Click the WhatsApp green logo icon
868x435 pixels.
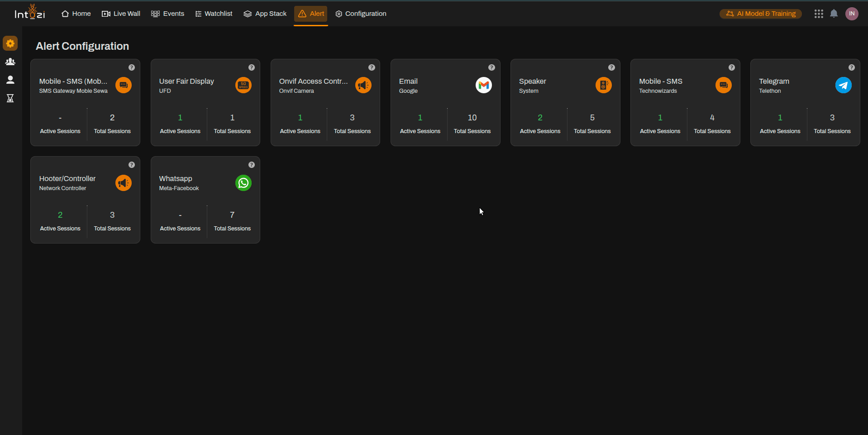[x=243, y=183]
